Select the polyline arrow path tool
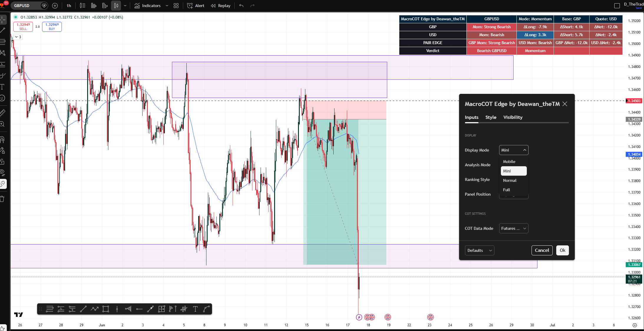This screenshot has height=331, width=644. tap(95, 309)
